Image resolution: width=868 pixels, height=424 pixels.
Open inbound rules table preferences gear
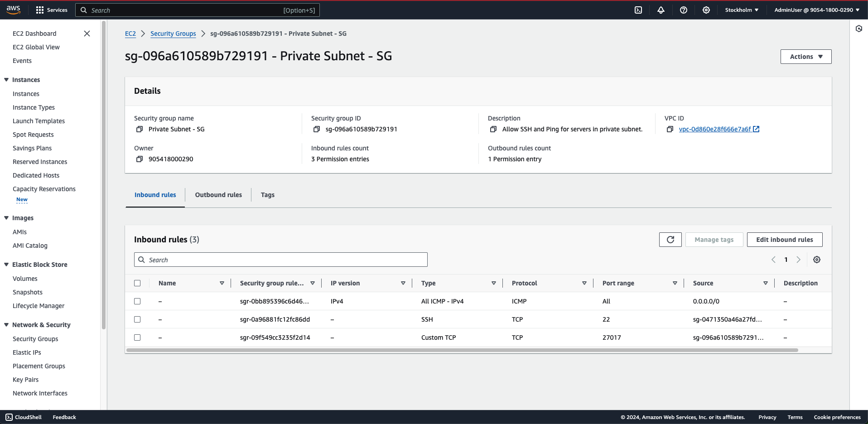pyautogui.click(x=817, y=260)
